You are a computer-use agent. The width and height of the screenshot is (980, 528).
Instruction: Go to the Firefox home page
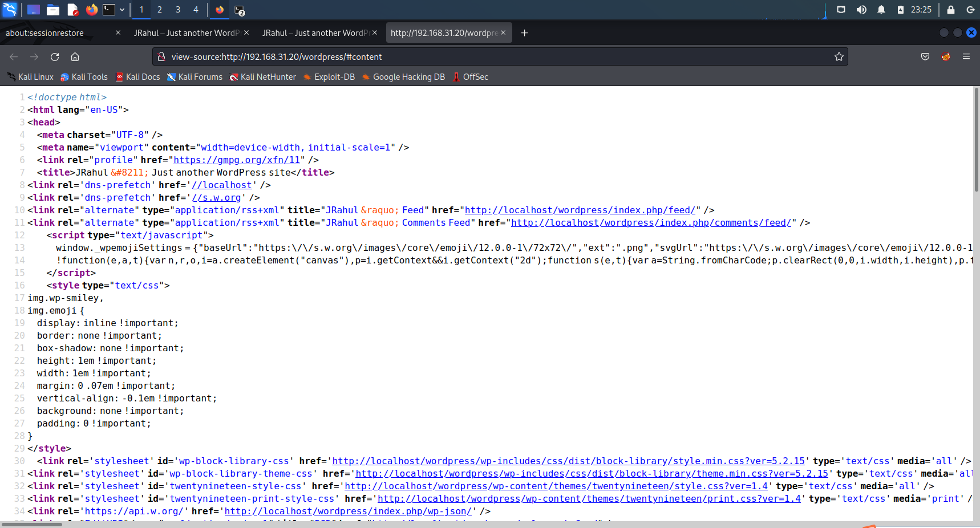tap(75, 56)
